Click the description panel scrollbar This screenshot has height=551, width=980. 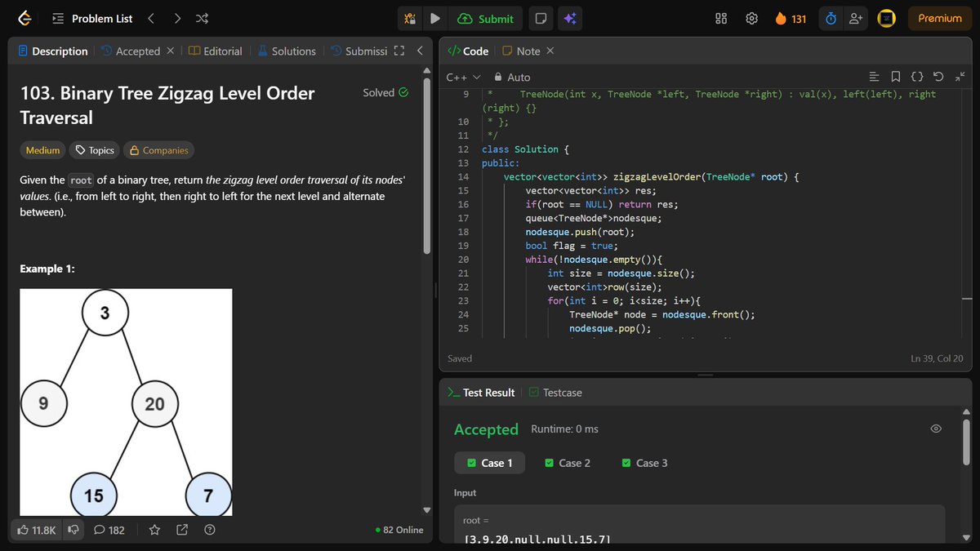pos(426,167)
